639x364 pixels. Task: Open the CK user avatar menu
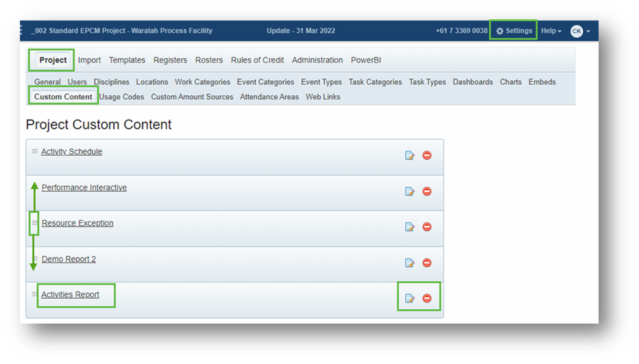580,31
